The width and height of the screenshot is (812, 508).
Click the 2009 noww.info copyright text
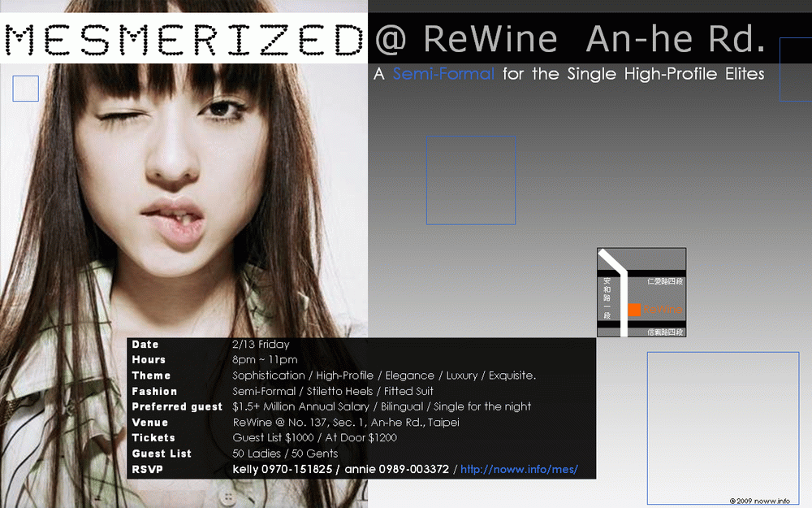tap(759, 501)
